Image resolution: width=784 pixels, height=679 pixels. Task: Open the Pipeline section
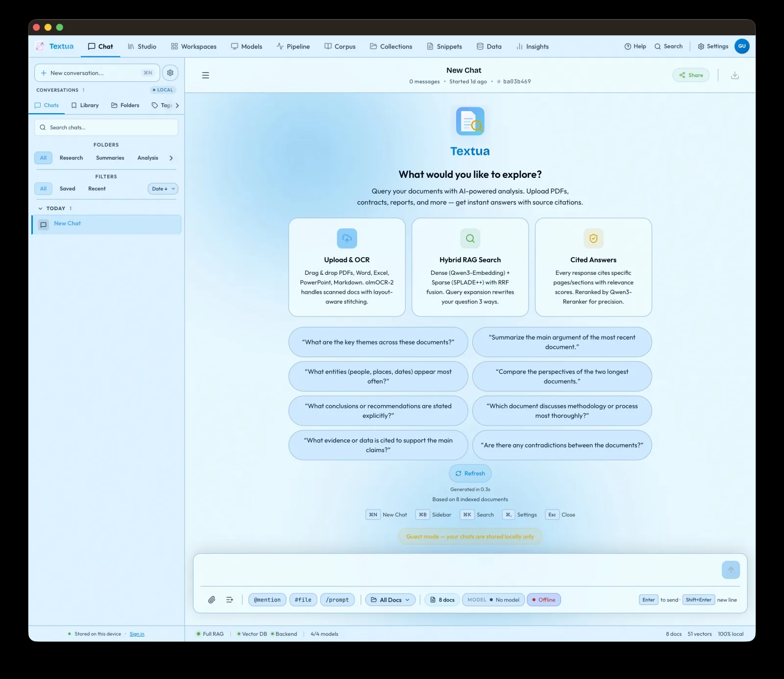(x=293, y=47)
